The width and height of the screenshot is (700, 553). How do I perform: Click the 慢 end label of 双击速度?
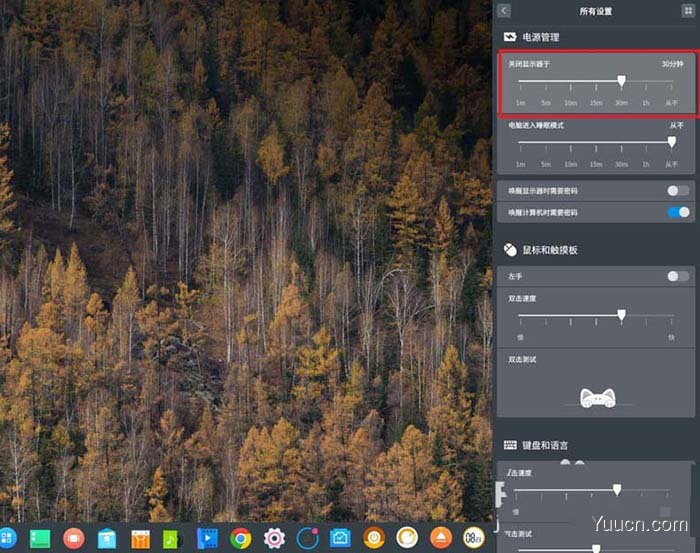point(520,337)
